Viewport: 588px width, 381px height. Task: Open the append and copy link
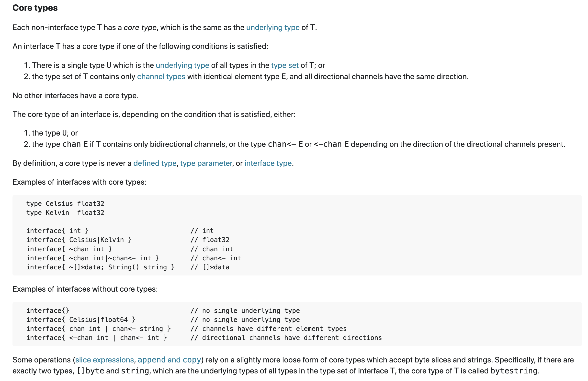pyautogui.click(x=169, y=360)
